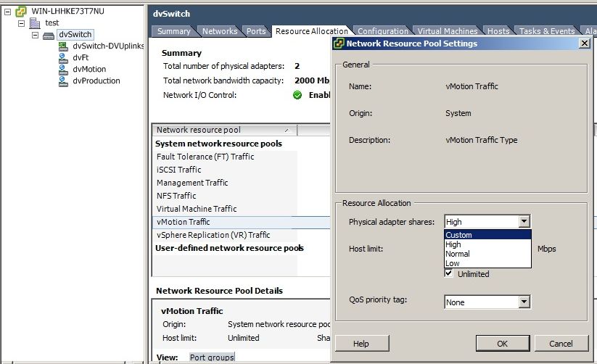Open the Tasks & Events tab
The image size is (597, 364).
pyautogui.click(x=547, y=31)
